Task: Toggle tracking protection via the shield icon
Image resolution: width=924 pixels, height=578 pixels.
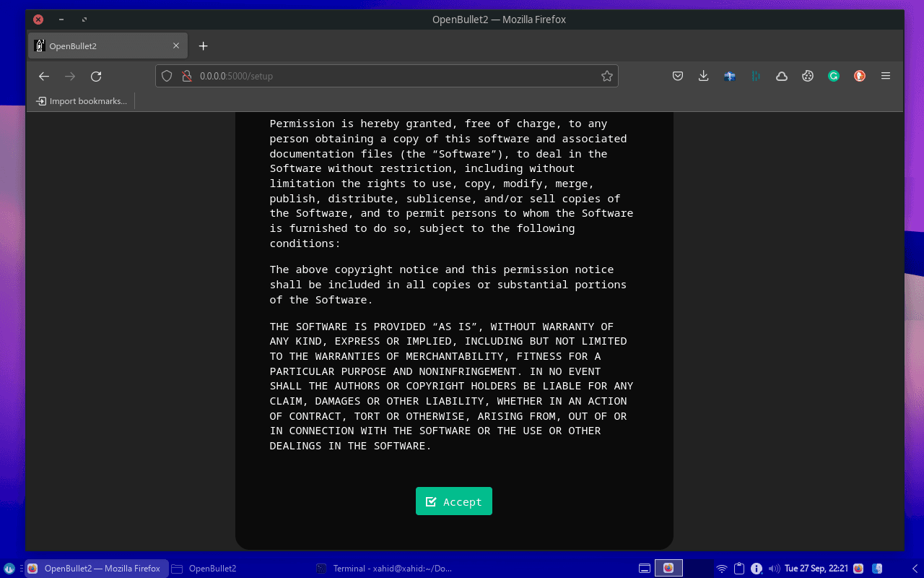Action: 167,76
